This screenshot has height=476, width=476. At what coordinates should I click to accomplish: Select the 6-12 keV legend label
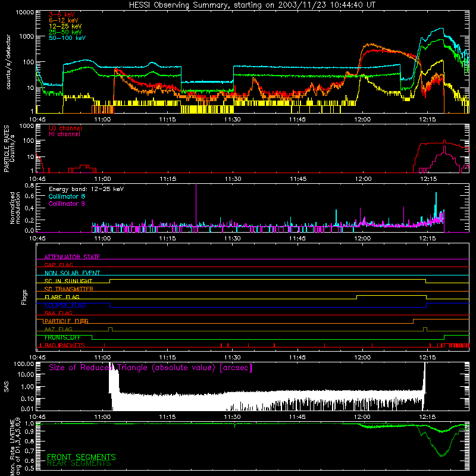[64, 20]
